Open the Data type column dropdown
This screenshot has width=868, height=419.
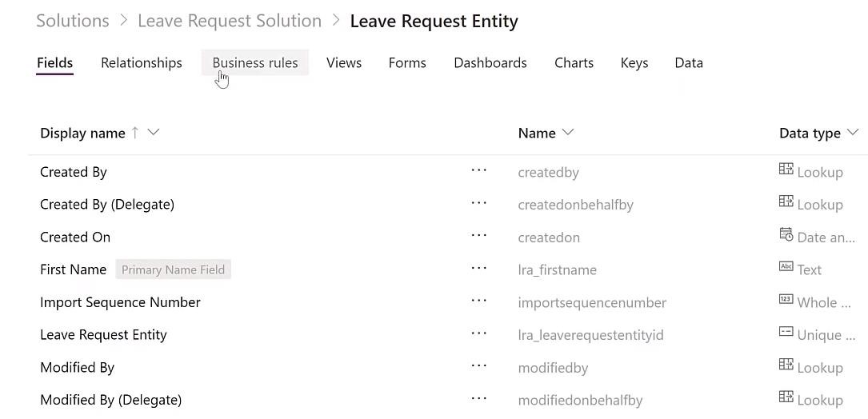tap(853, 133)
